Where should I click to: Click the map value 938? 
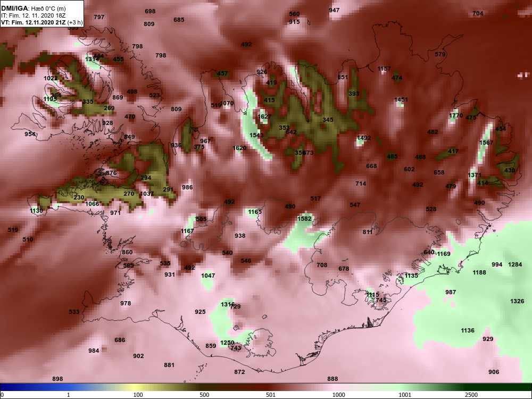(x=240, y=236)
